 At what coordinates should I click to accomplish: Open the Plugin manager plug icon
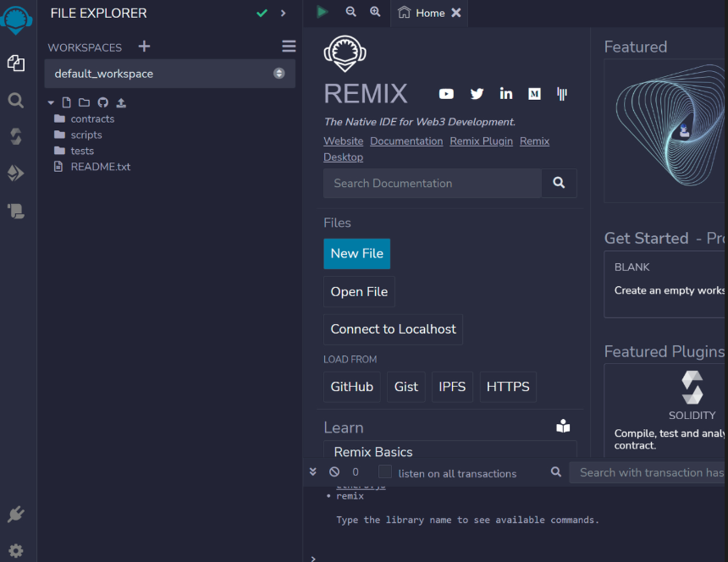(16, 515)
